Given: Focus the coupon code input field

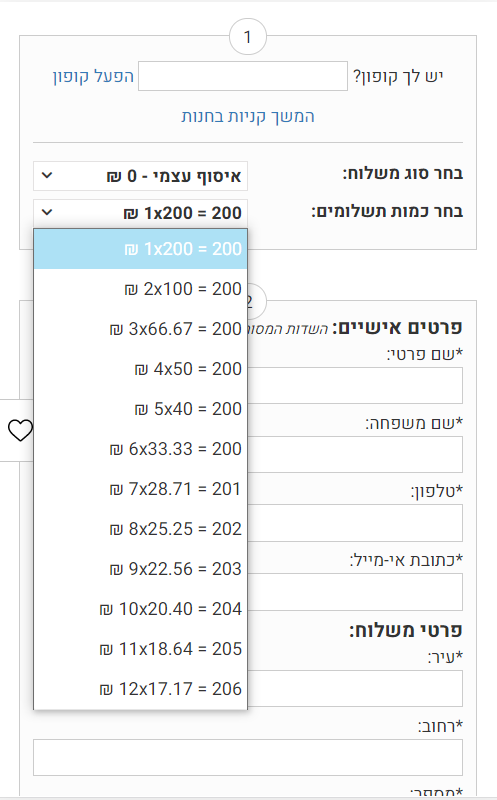Looking at the screenshot, I should click(243, 76).
